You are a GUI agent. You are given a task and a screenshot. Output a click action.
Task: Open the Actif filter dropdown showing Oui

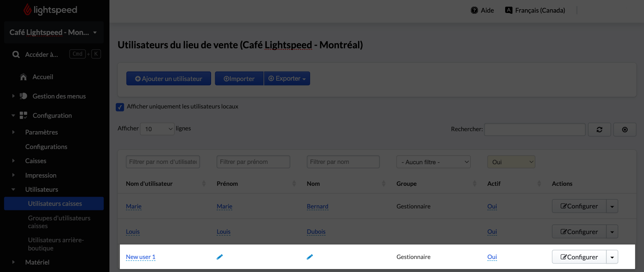coord(511,162)
